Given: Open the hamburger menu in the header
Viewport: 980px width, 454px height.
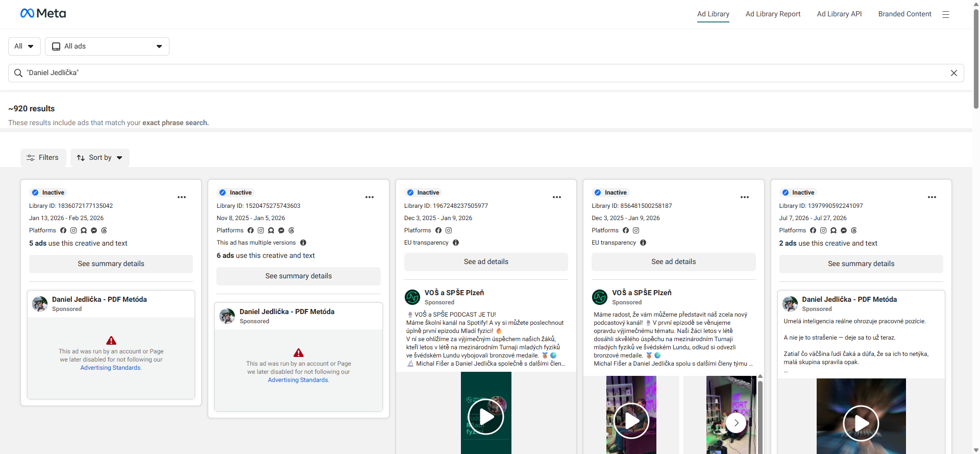Looking at the screenshot, I should pyautogui.click(x=946, y=14).
